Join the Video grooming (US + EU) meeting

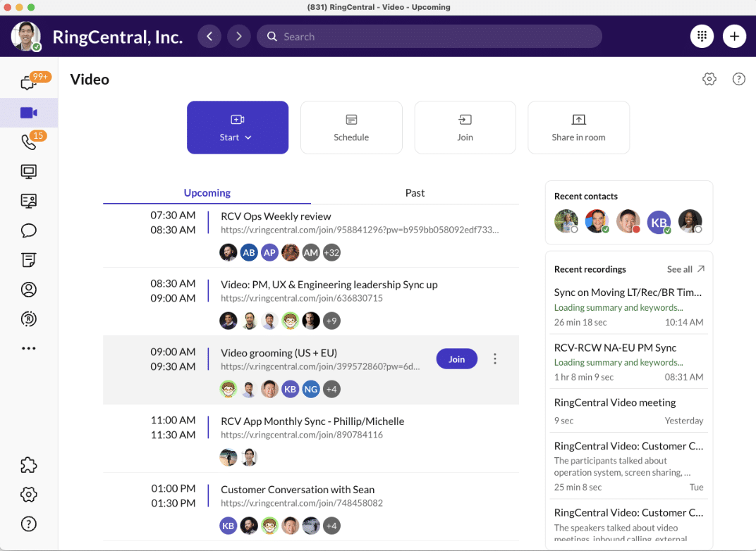click(x=456, y=359)
